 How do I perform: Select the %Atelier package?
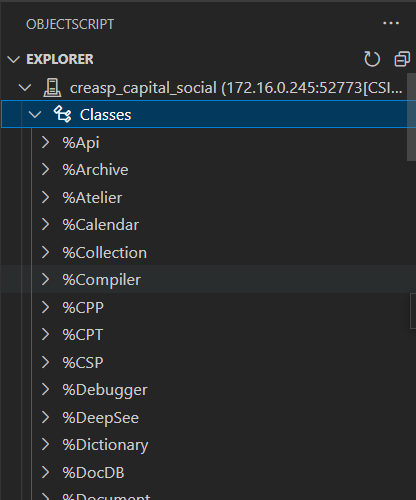click(92, 198)
